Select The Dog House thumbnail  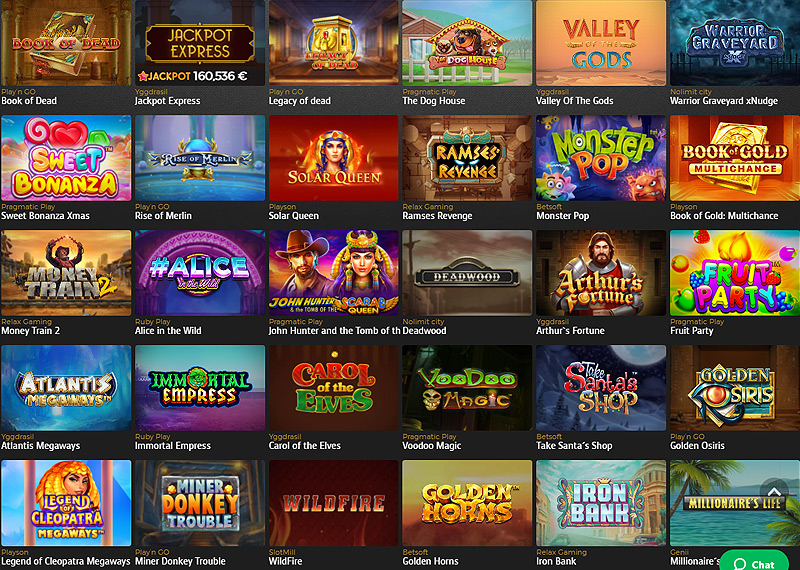tap(467, 42)
